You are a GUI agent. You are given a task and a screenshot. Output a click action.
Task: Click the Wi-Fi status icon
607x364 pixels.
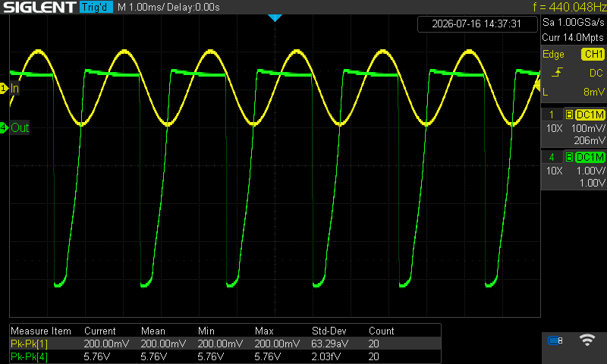(x=587, y=340)
